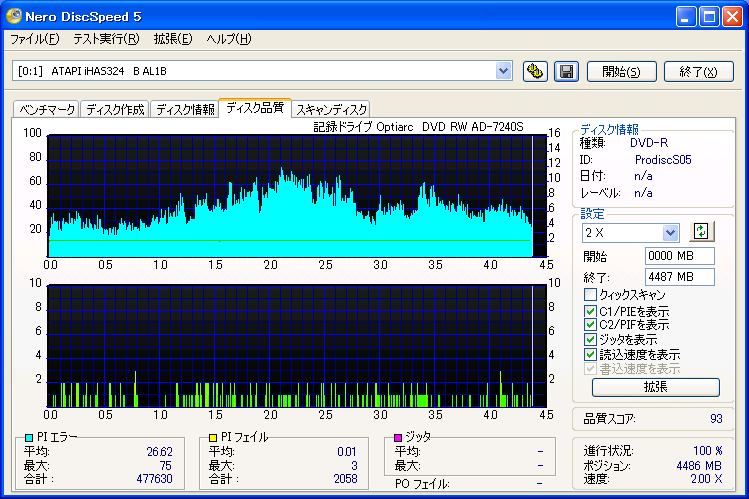Open the drive selection dropdown
This screenshot has height=499, width=749.
click(503, 71)
